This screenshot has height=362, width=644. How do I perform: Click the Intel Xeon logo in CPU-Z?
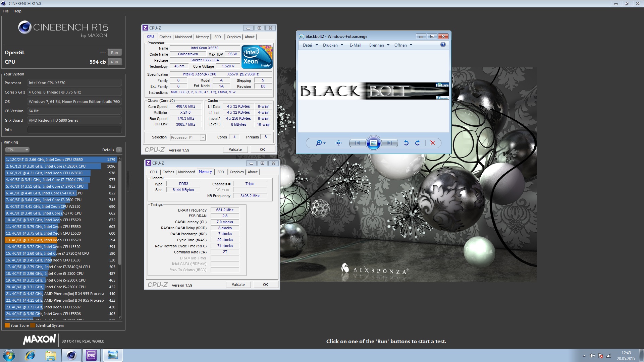click(257, 57)
